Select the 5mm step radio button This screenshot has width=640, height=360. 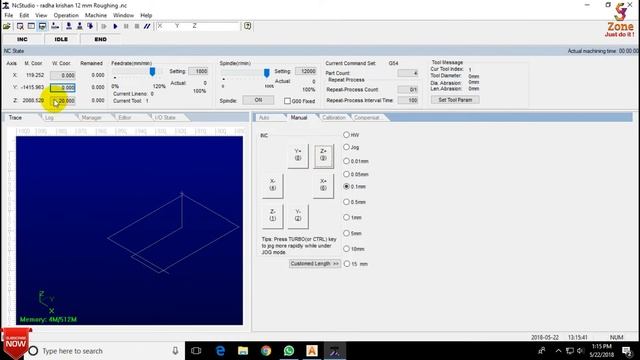coord(346,233)
